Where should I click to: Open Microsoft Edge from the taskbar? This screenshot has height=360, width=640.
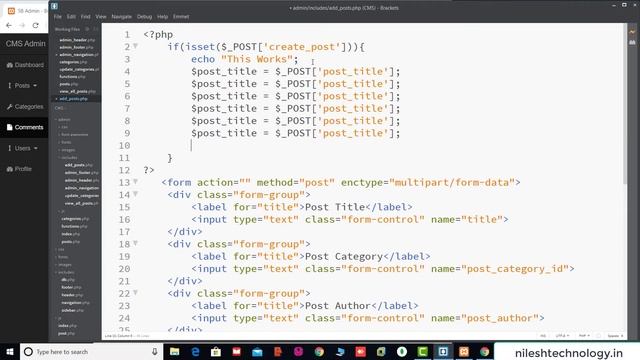tap(195, 351)
